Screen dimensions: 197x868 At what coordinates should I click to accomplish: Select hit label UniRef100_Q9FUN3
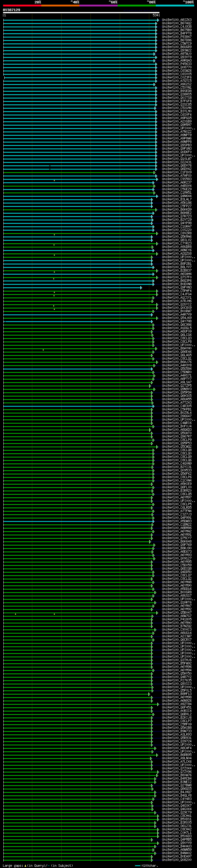pos(177,149)
